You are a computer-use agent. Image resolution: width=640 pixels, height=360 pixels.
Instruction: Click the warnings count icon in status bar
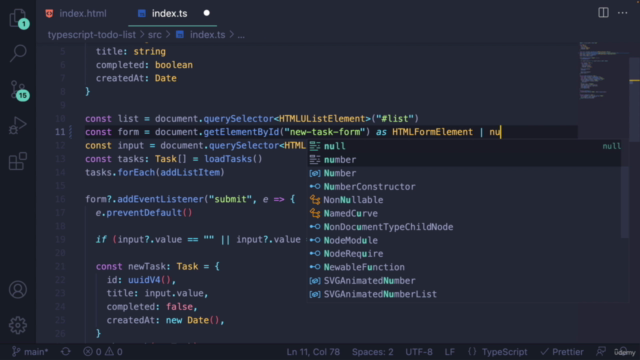[109, 351]
